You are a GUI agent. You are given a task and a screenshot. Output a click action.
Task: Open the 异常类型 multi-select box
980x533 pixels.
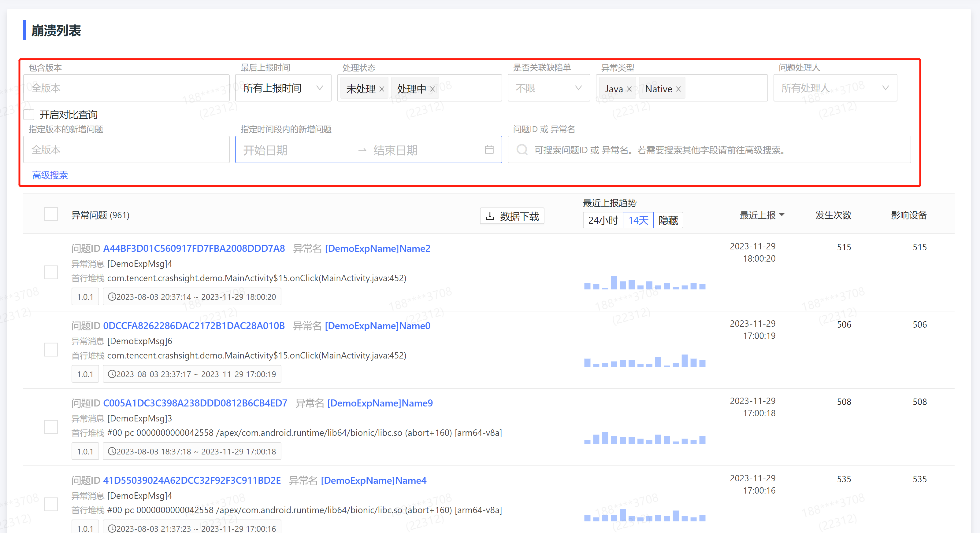tap(681, 88)
